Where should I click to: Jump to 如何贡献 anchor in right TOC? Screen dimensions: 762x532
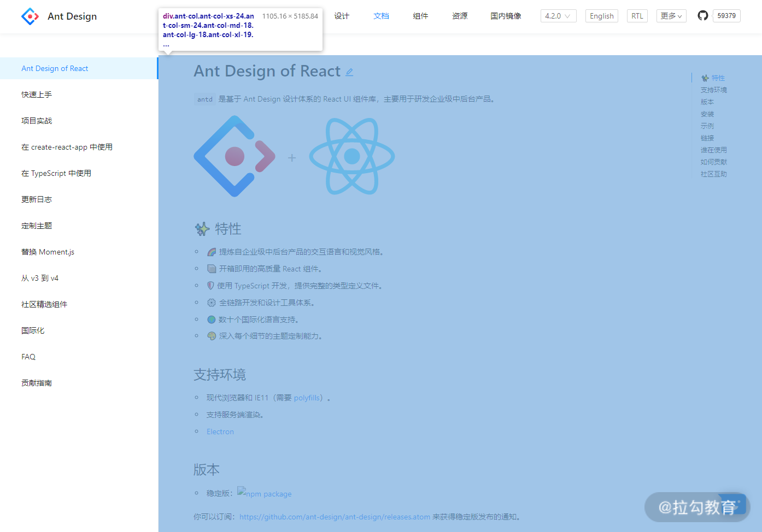714,162
